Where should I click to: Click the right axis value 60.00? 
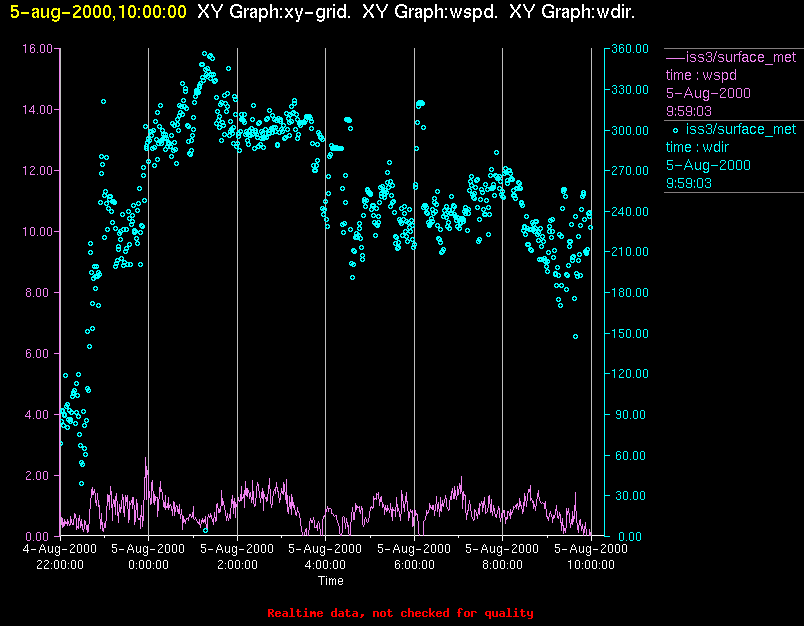point(633,455)
